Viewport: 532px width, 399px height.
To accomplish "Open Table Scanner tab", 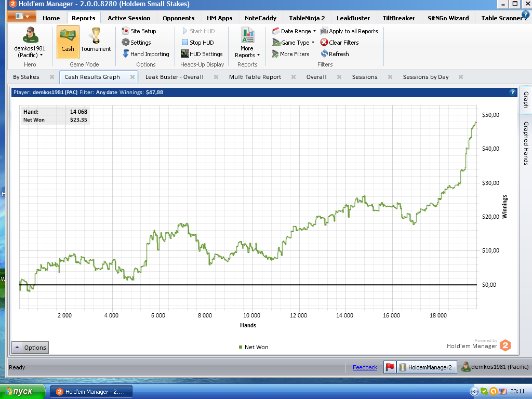I will (504, 18).
